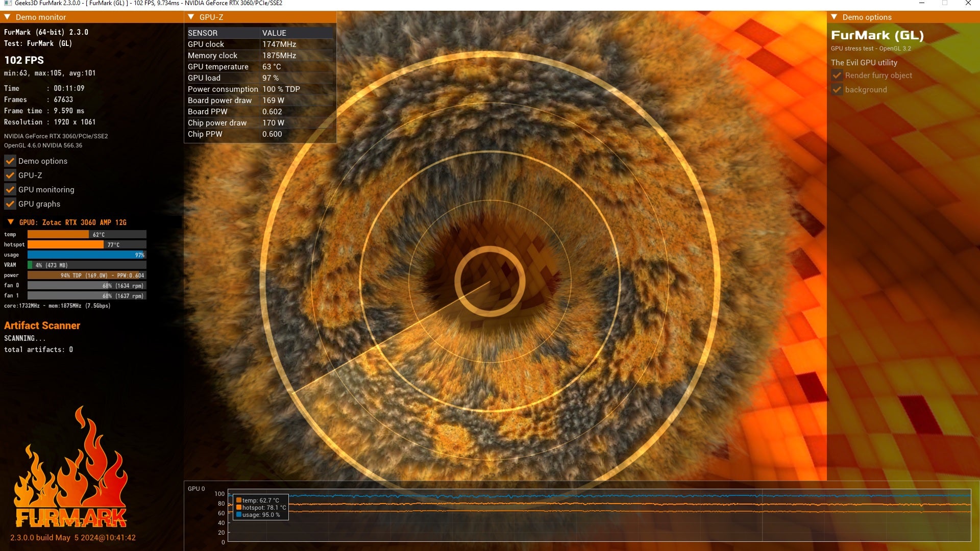This screenshot has width=980, height=551.
Task: Click The Evil GPU utility text
Action: [864, 62]
